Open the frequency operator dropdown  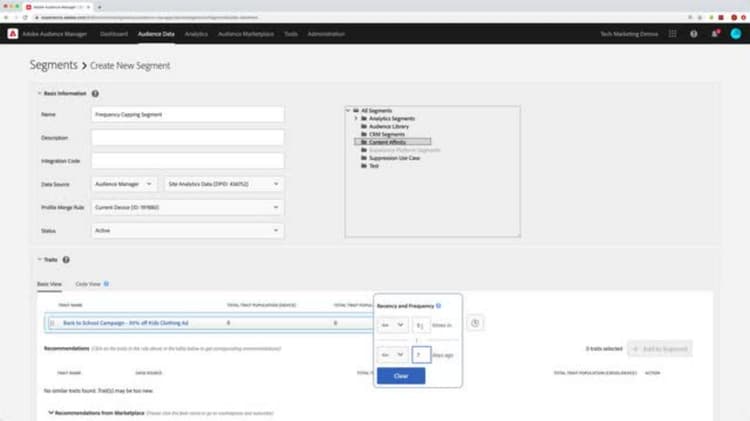(x=392, y=325)
